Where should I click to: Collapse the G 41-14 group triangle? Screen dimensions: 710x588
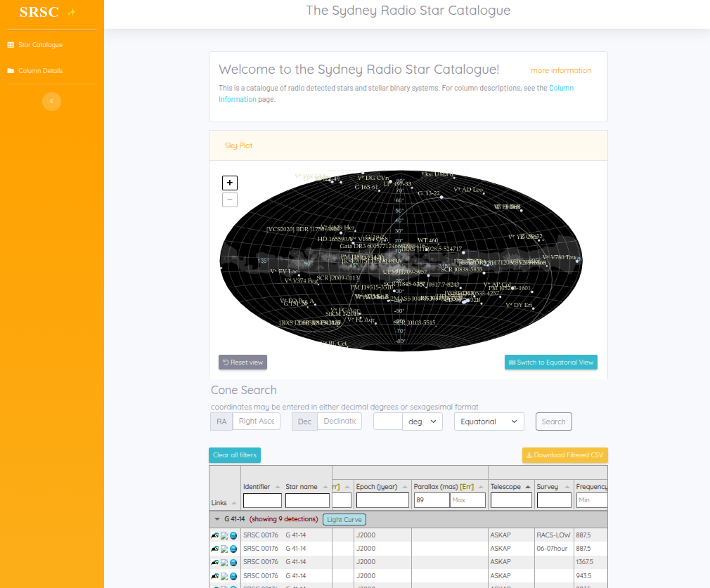(217, 519)
